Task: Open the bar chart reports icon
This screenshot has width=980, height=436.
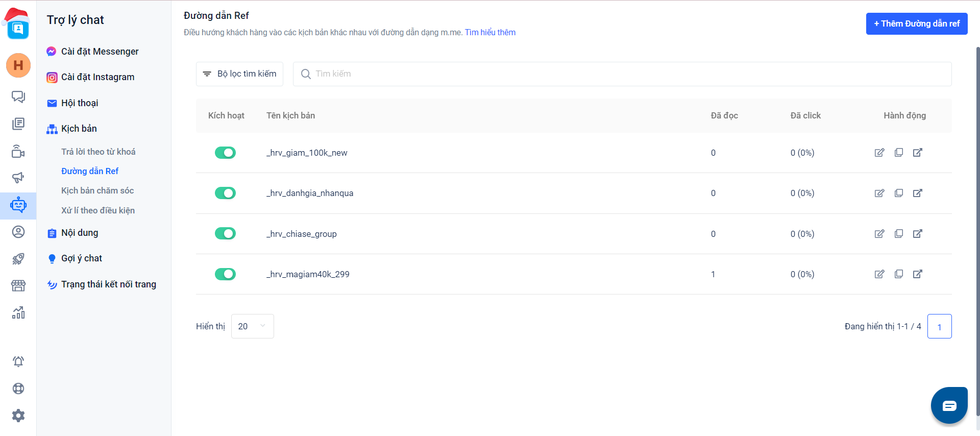Action: pyautogui.click(x=18, y=312)
